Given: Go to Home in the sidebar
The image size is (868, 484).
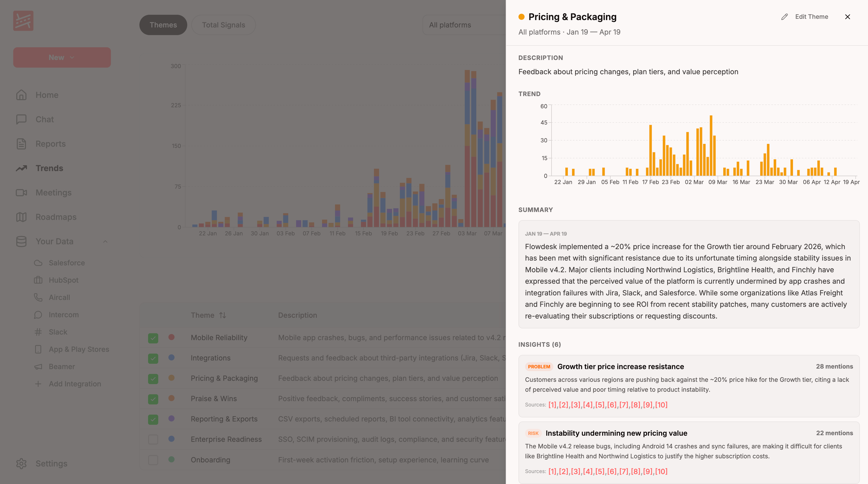Looking at the screenshot, I should pyautogui.click(x=47, y=95).
